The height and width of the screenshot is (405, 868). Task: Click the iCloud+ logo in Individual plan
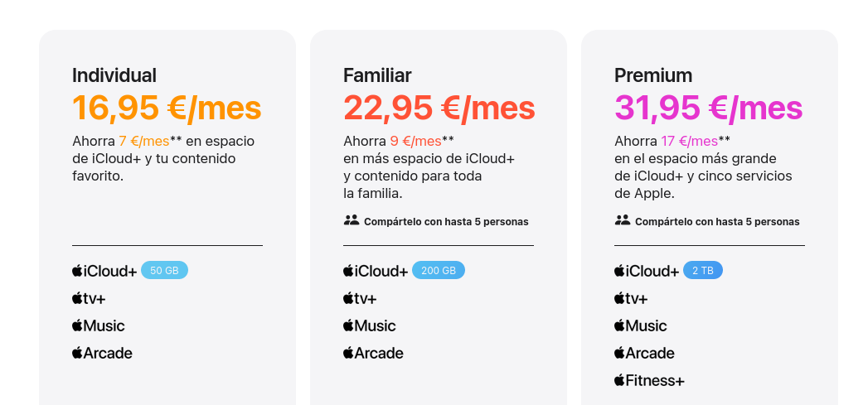tap(104, 271)
